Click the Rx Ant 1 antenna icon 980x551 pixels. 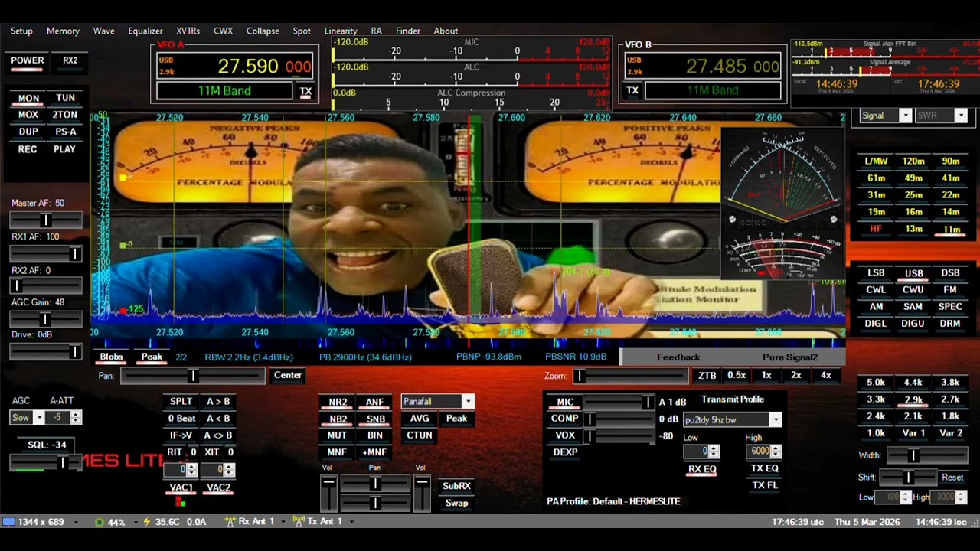click(230, 522)
